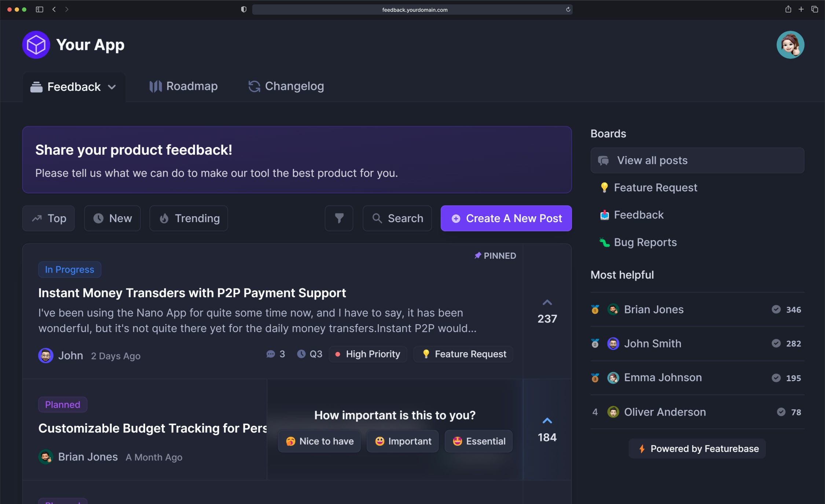
Task: Select 'Essential' importance option
Action: click(x=478, y=441)
